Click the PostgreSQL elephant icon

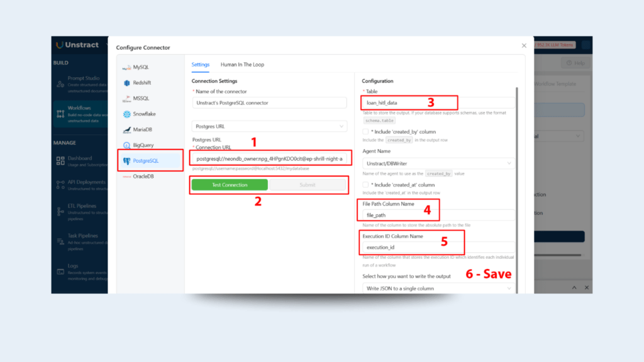pos(127,161)
